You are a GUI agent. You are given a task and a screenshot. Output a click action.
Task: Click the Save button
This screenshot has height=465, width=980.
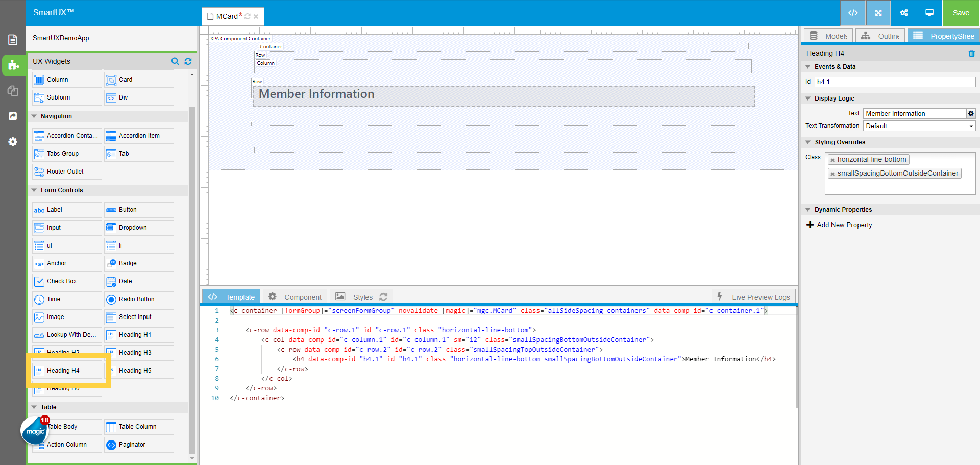[x=961, y=13]
